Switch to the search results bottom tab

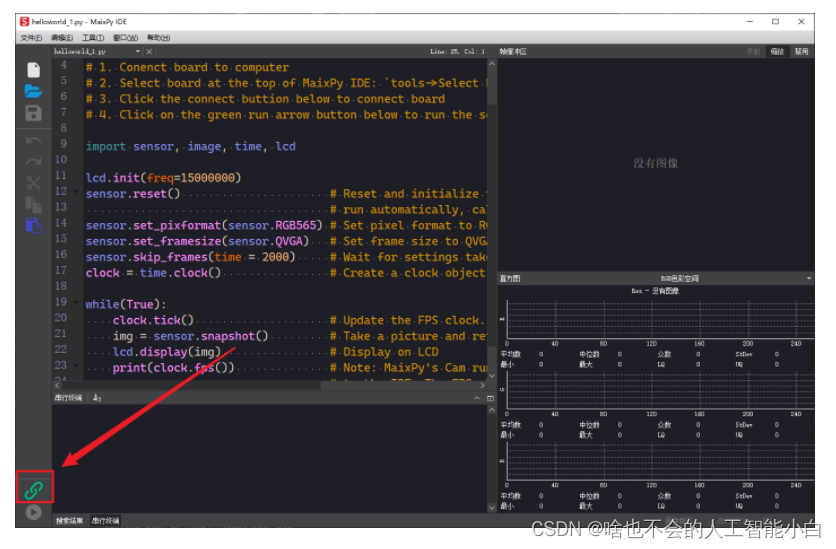tap(69, 521)
